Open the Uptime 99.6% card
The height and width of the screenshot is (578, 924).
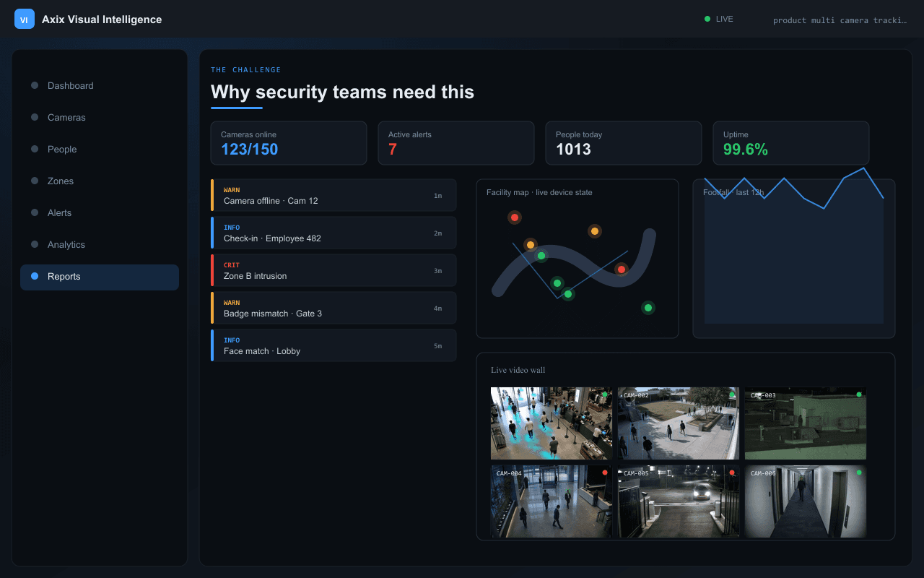(791, 143)
